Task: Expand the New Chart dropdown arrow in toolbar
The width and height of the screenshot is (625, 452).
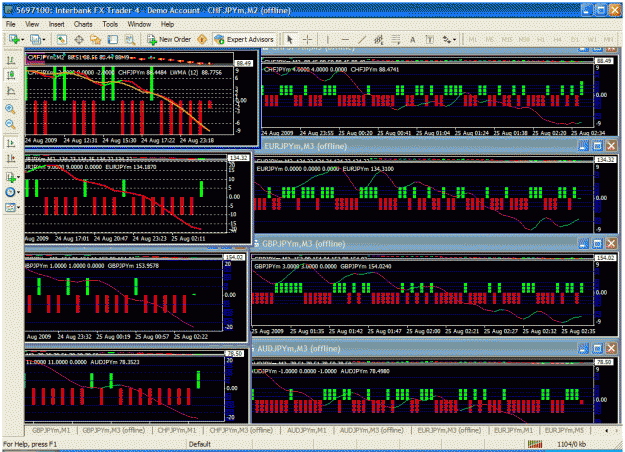Action: 22,39
